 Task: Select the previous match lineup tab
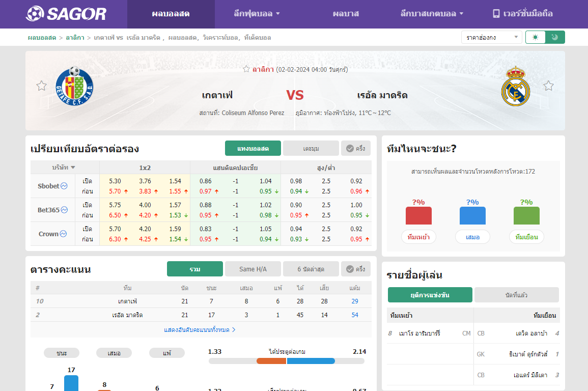click(x=516, y=295)
